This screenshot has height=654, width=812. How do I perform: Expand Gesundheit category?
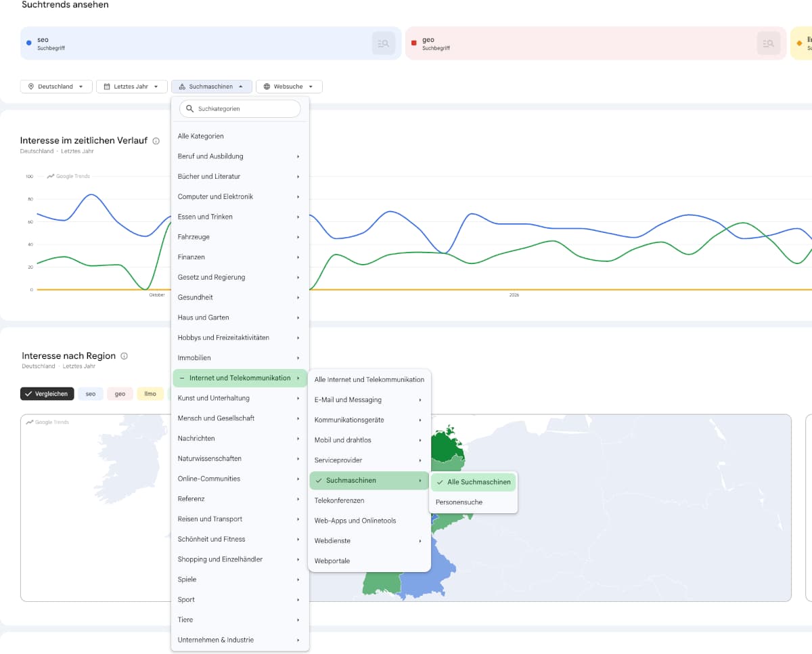click(x=240, y=297)
